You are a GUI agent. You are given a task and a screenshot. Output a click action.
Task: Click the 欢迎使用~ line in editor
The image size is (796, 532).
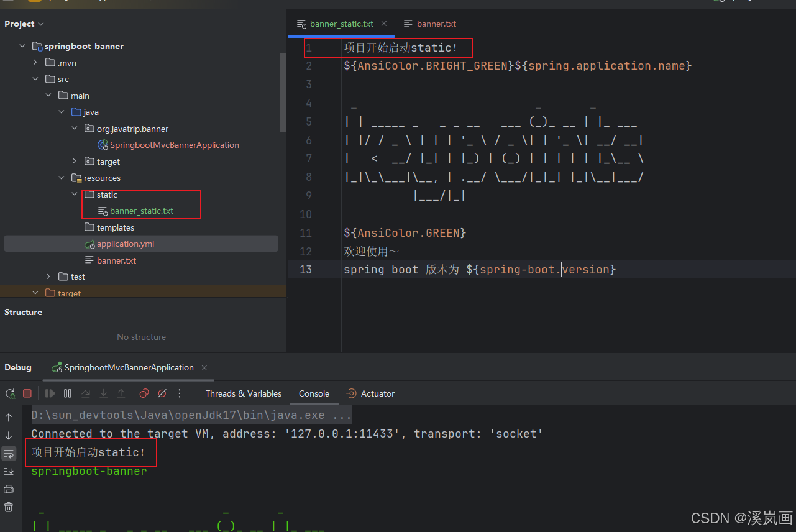coord(372,252)
